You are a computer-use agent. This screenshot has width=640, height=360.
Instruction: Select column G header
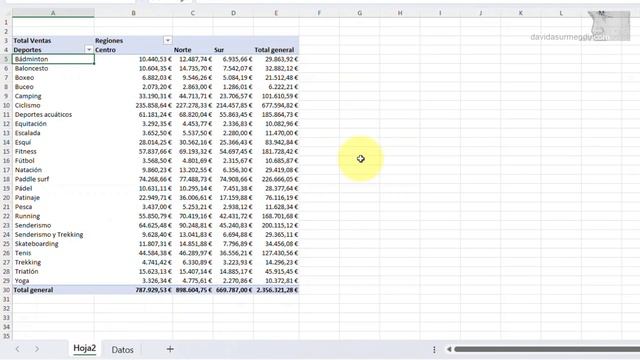[360, 13]
